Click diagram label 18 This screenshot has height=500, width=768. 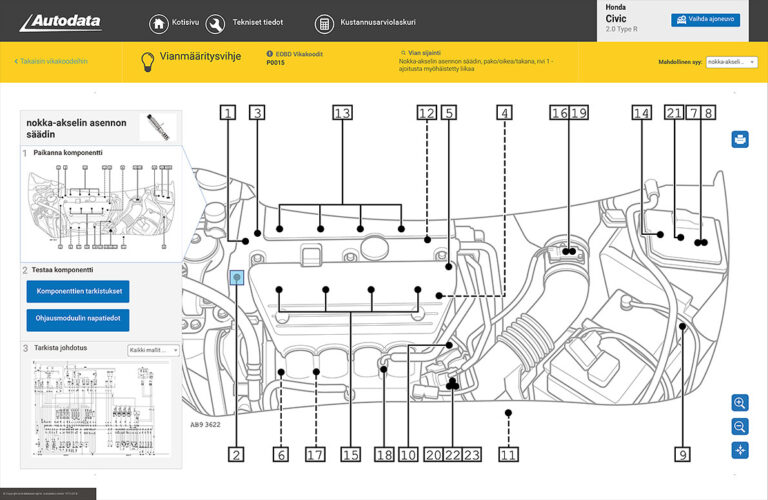384,454
